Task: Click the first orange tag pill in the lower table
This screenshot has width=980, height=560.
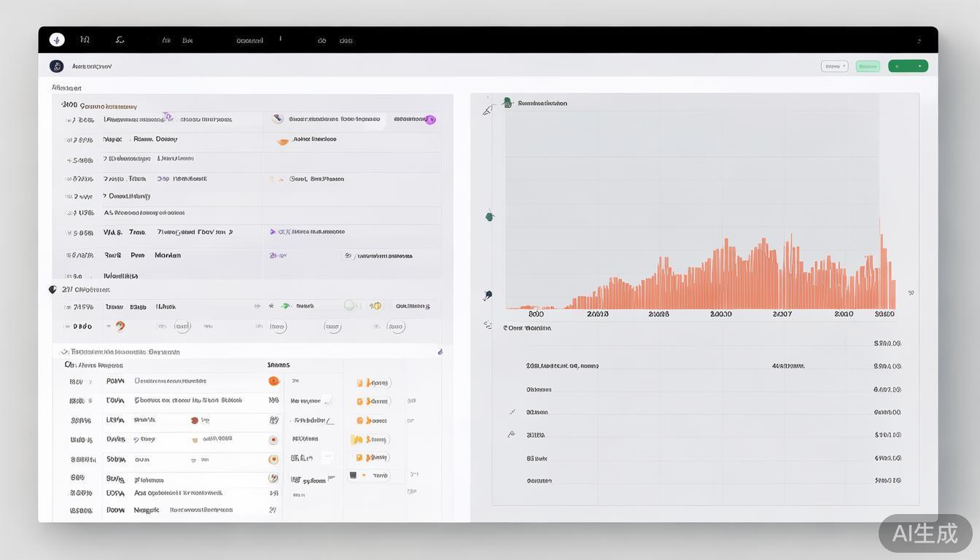Action: (373, 383)
